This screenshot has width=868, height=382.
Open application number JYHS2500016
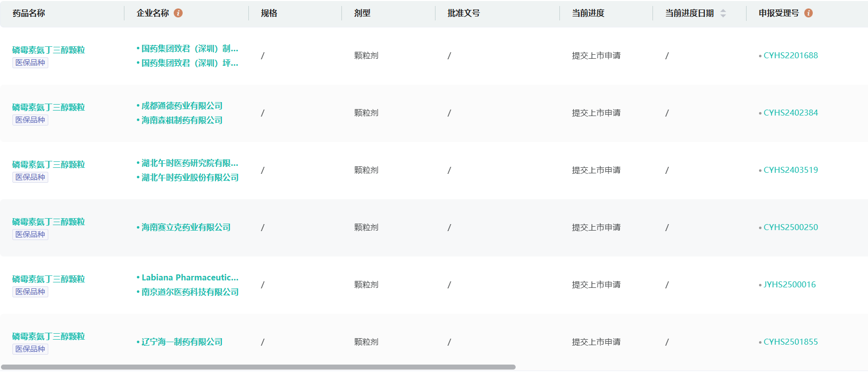789,285
